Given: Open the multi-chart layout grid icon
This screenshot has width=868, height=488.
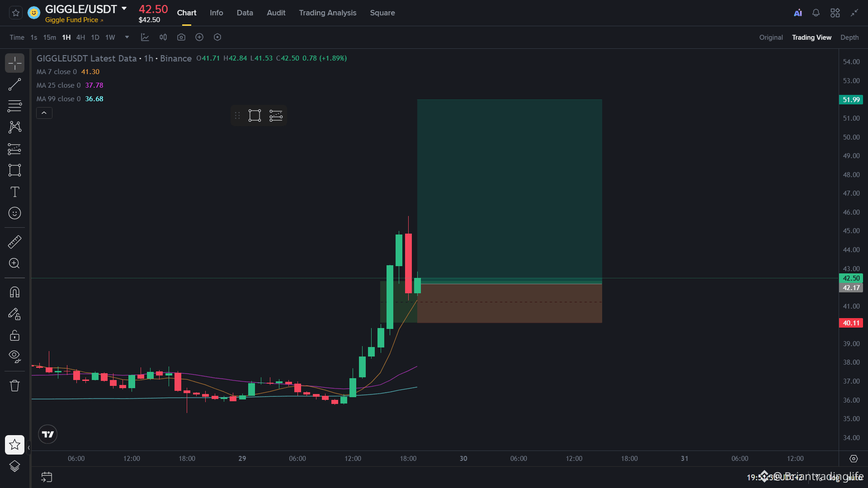Looking at the screenshot, I should [x=835, y=13].
